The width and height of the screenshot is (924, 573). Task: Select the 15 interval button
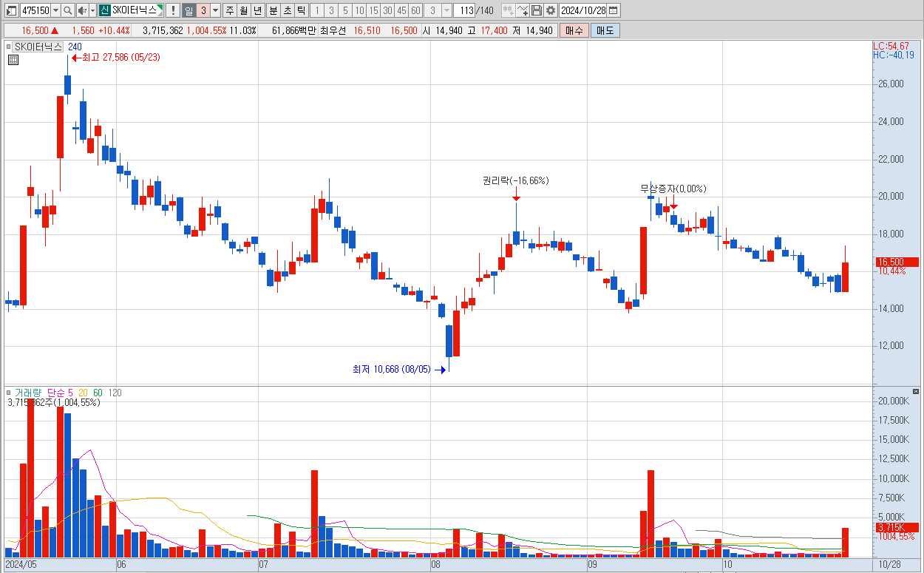373,10
